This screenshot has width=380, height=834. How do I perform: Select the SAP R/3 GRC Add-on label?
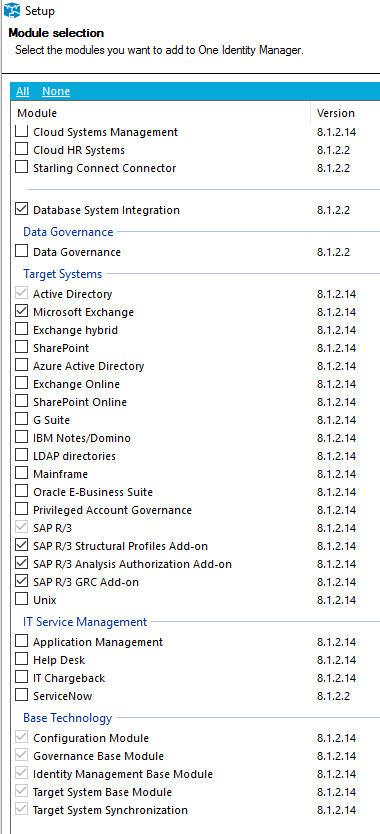[86, 582]
